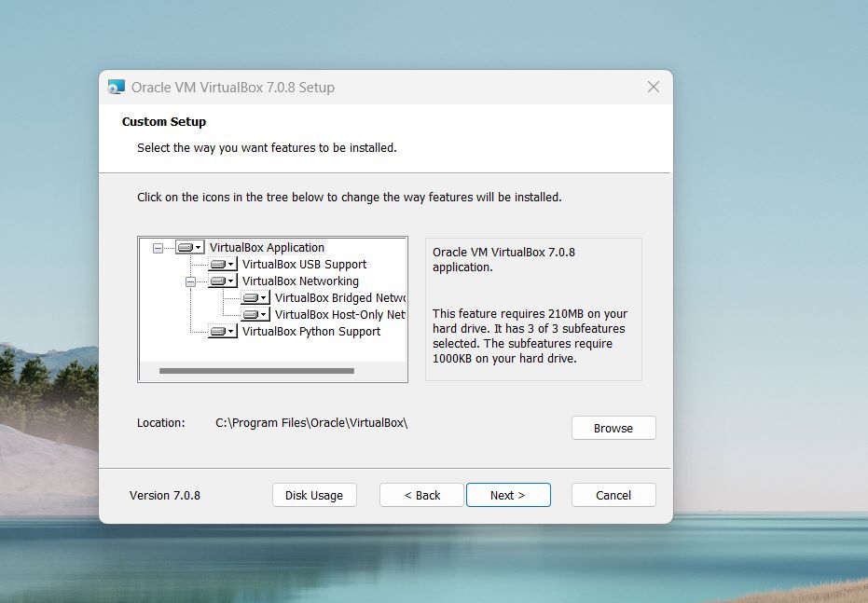This screenshot has width=868, height=603.
Task: Select the VirtualBox Application tree label
Action: (267, 247)
